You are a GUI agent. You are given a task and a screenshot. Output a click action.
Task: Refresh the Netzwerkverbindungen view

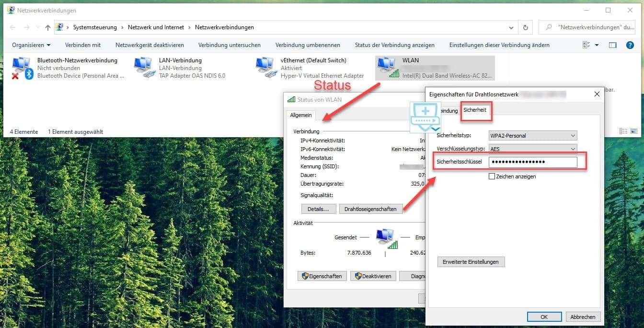(525, 27)
